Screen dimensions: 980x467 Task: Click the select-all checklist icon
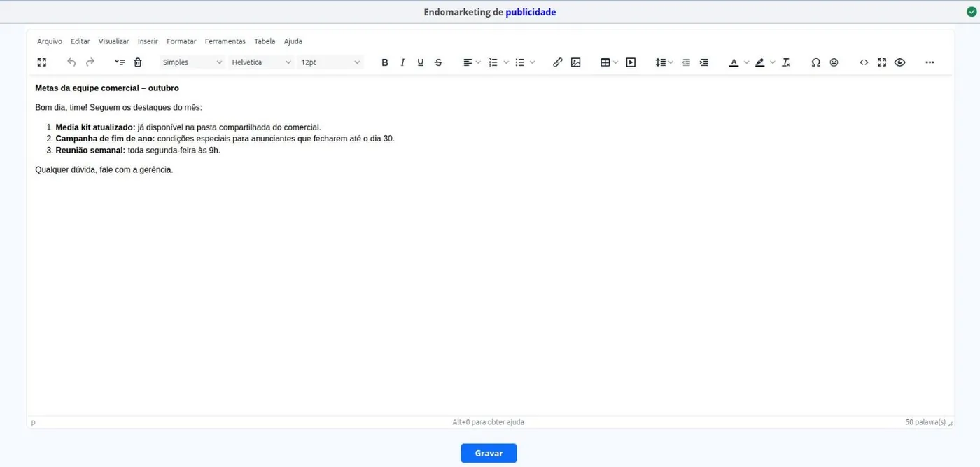[120, 62]
